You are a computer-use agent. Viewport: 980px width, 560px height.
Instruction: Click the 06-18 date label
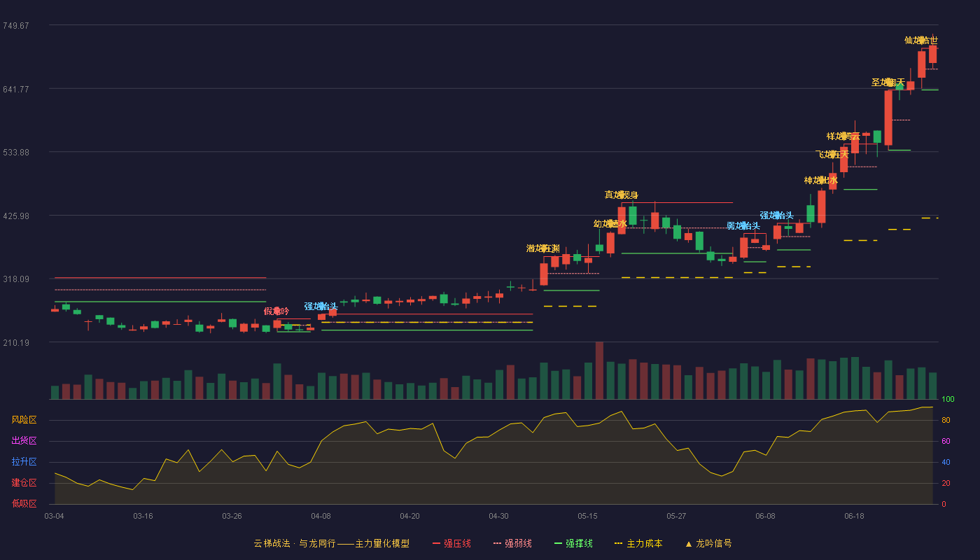coord(854,516)
